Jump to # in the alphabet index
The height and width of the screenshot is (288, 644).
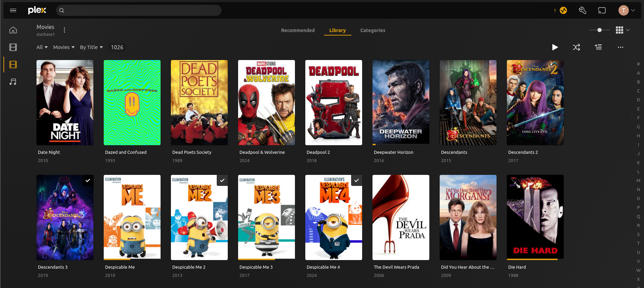(638, 64)
